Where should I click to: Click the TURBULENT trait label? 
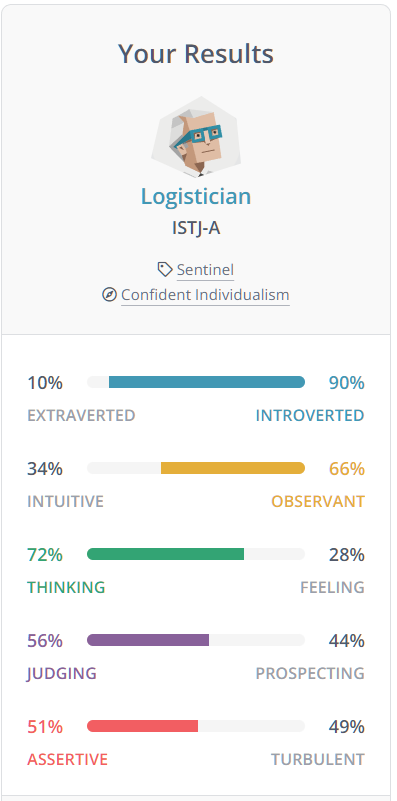(x=318, y=759)
